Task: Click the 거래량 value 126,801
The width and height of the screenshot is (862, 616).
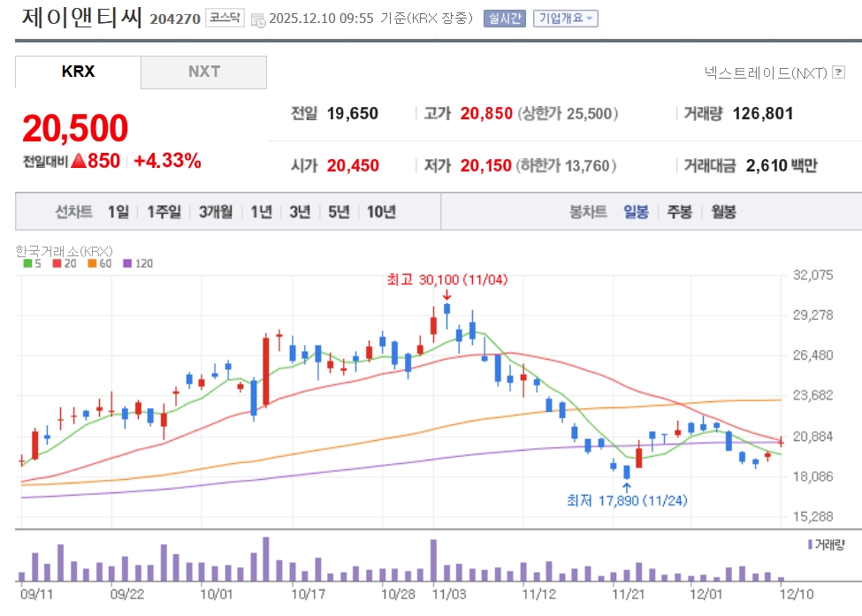Action: pos(763,114)
